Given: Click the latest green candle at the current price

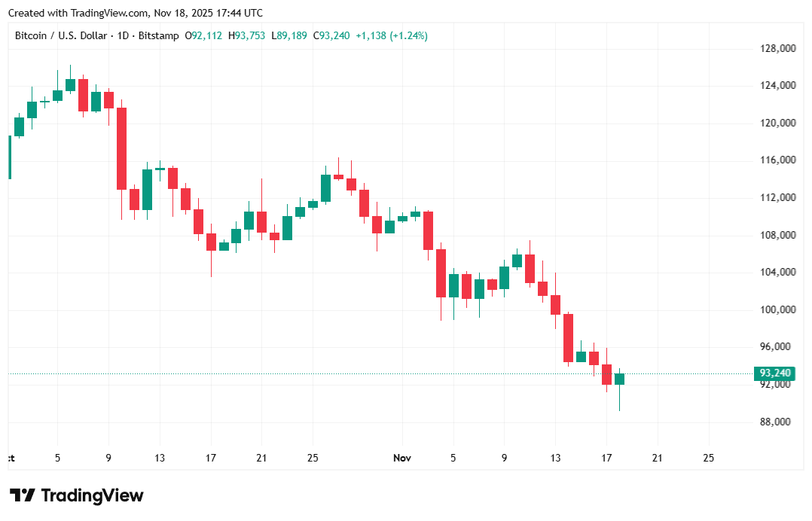Looking at the screenshot, I should (x=619, y=379).
